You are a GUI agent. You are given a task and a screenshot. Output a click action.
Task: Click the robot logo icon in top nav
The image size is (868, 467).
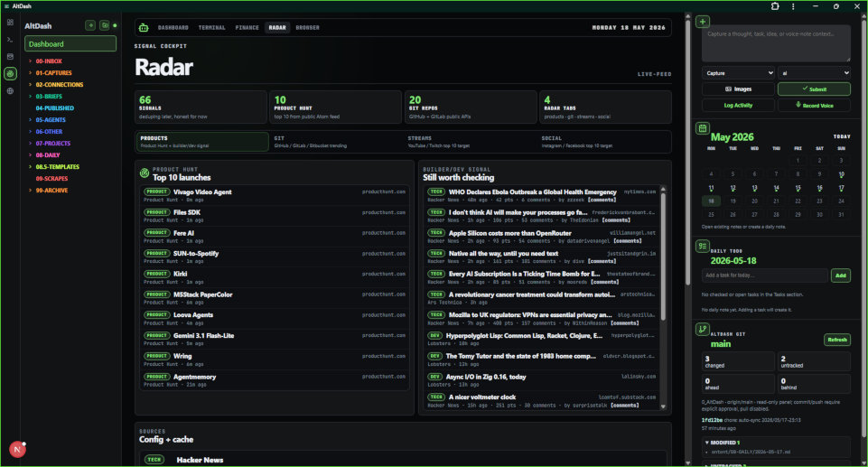click(x=144, y=28)
